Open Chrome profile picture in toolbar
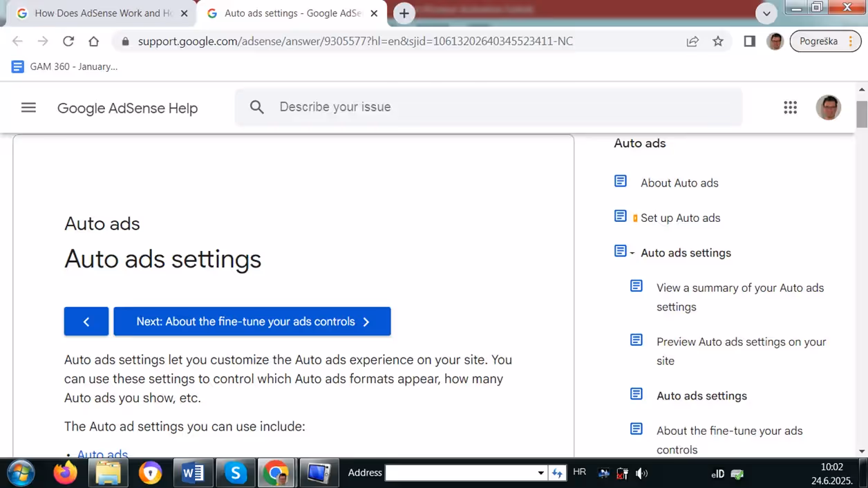 (775, 41)
